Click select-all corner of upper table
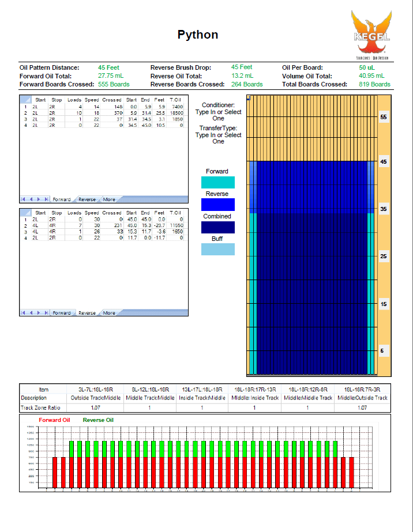 click(x=26, y=100)
